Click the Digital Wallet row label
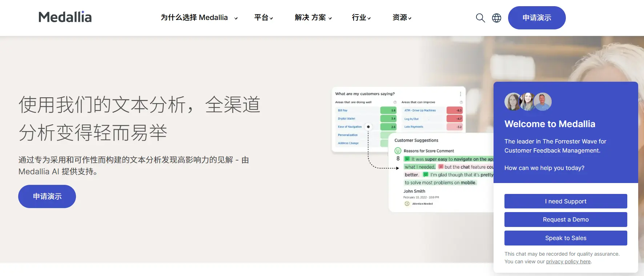Screen dimensions: 644x276 point(347,118)
